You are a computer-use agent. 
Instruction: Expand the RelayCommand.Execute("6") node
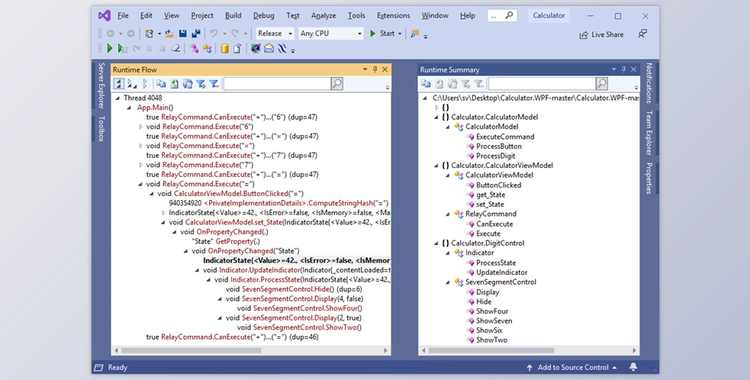pos(141,127)
